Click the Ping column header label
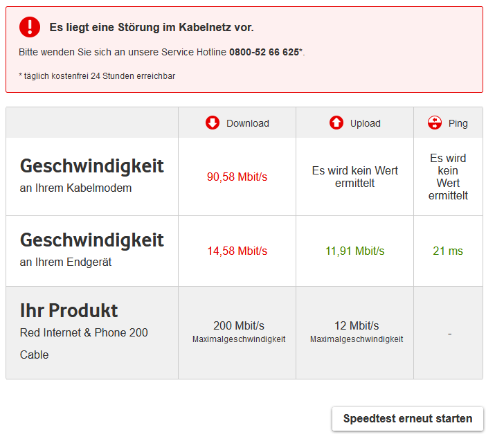Viewport: 495px width, 448px height. [458, 123]
